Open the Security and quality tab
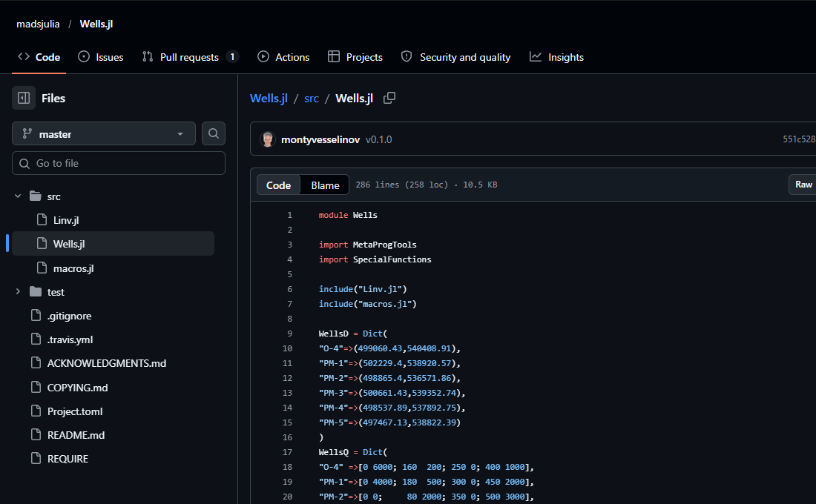The image size is (816, 504). (456, 57)
